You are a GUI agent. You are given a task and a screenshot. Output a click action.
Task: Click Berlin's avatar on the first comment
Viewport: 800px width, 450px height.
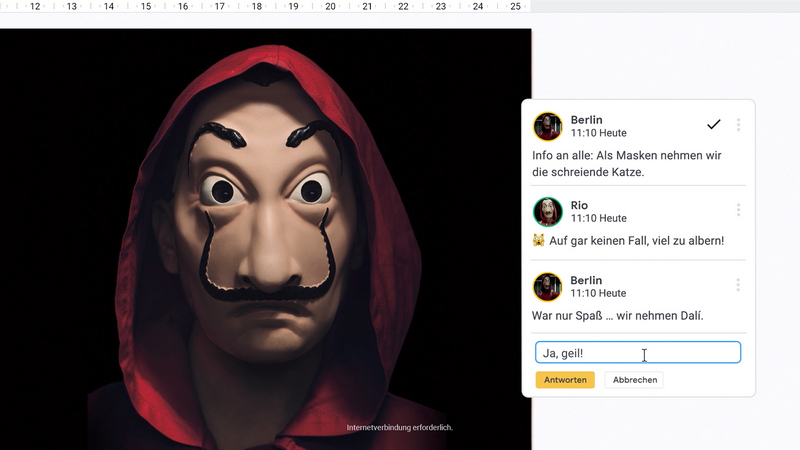point(547,126)
